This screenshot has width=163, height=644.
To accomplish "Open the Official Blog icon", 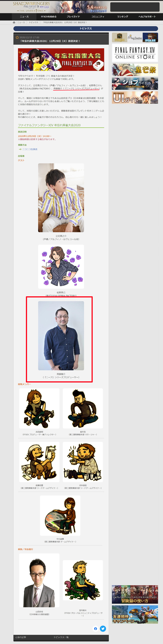I will click(150, 37).
